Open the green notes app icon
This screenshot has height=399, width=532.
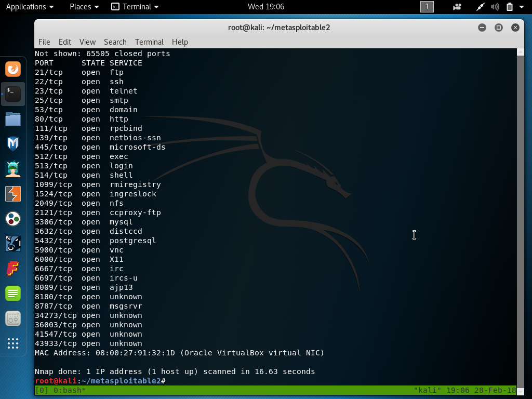[x=13, y=294]
